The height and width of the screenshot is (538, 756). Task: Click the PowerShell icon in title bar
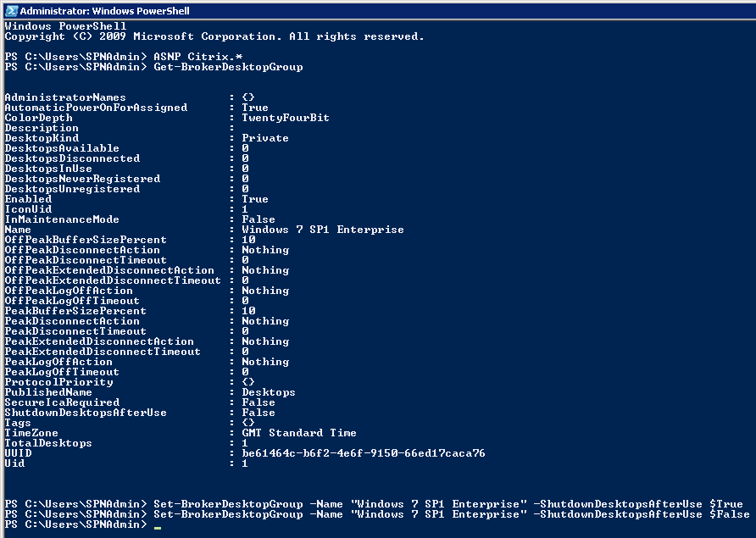(x=11, y=11)
